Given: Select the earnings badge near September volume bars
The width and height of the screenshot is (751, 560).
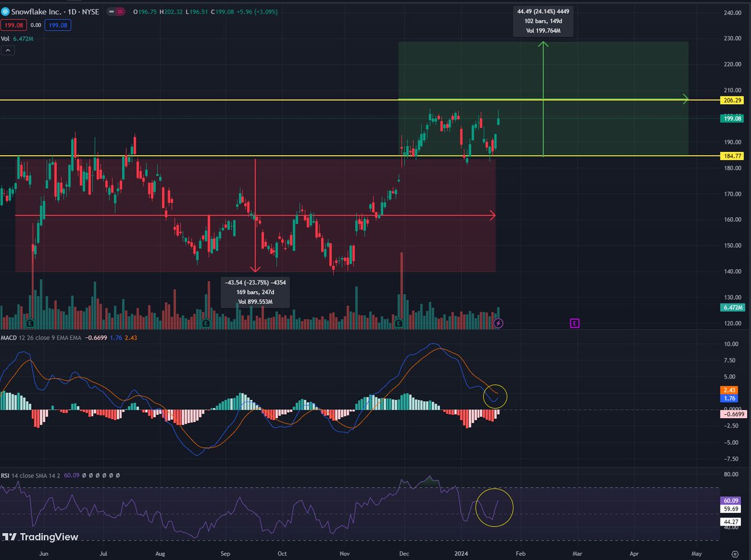Looking at the screenshot, I should pyautogui.click(x=205, y=322).
